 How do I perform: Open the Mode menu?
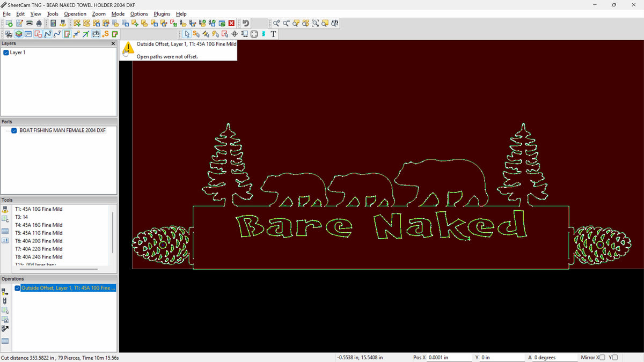coord(118,14)
